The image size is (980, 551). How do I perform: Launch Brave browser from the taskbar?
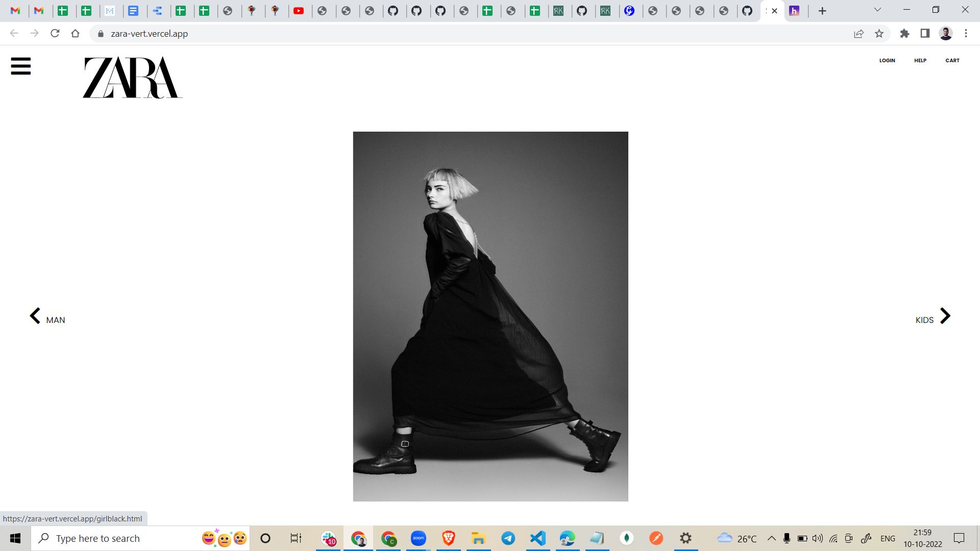[x=449, y=538]
